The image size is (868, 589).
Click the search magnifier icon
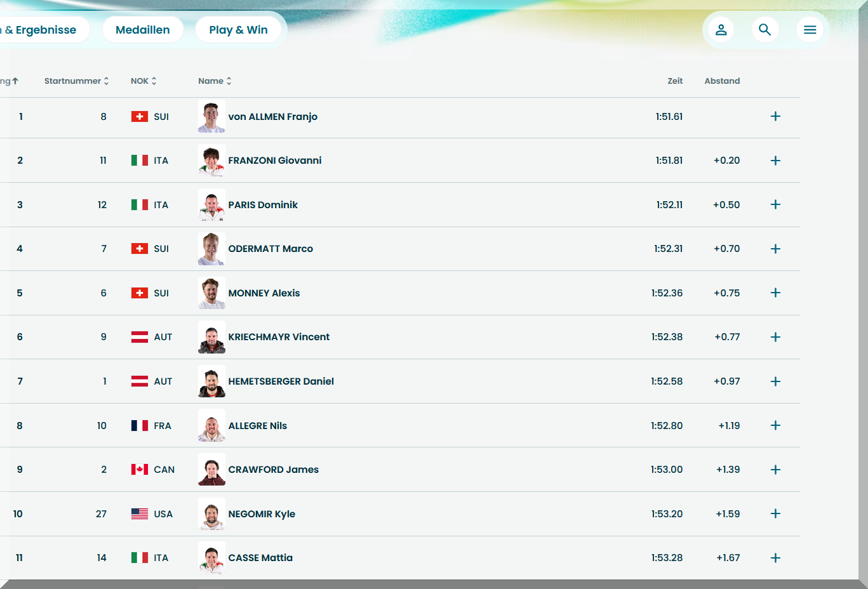point(765,30)
